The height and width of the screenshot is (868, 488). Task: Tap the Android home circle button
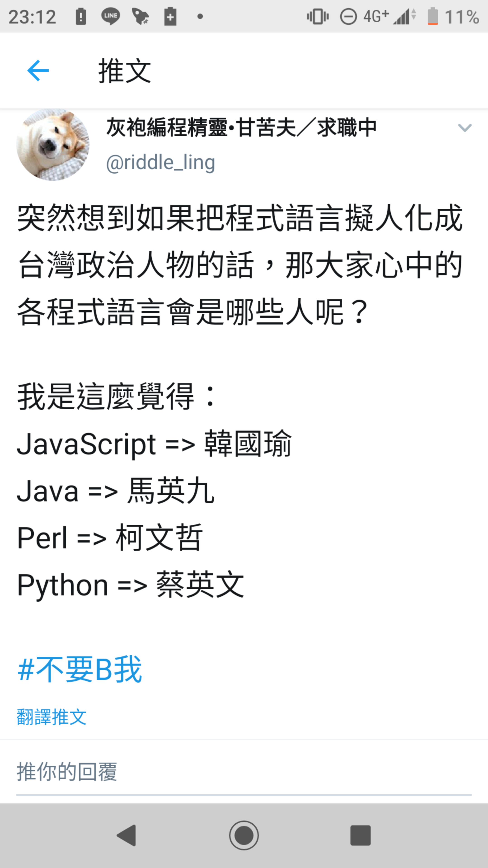(x=244, y=835)
